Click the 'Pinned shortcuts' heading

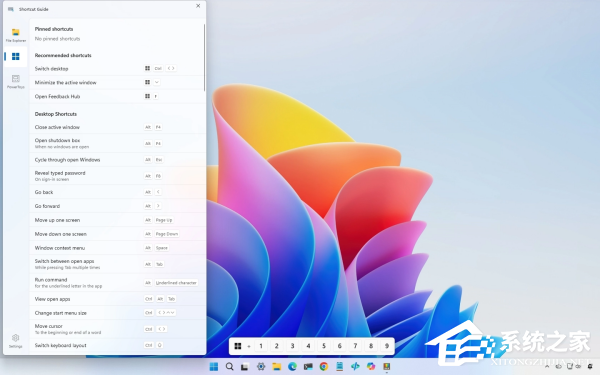(x=54, y=29)
